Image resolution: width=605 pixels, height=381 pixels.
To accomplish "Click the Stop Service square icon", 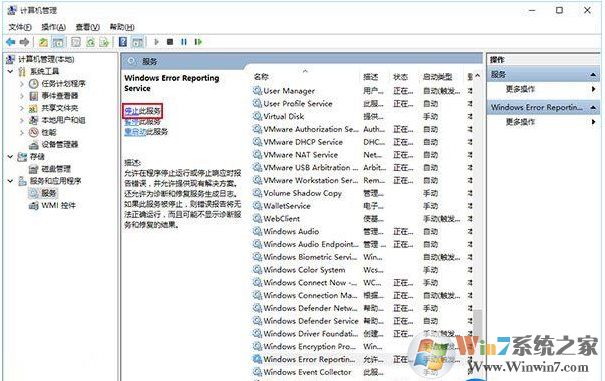I will tap(170, 42).
